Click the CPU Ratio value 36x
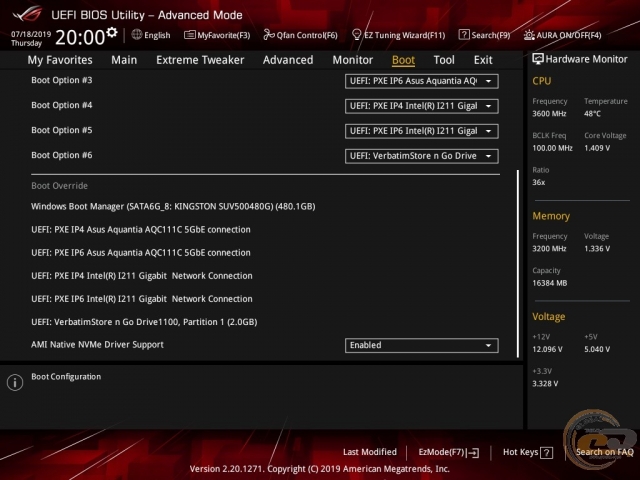Image resolution: width=640 pixels, height=480 pixels. 538,182
